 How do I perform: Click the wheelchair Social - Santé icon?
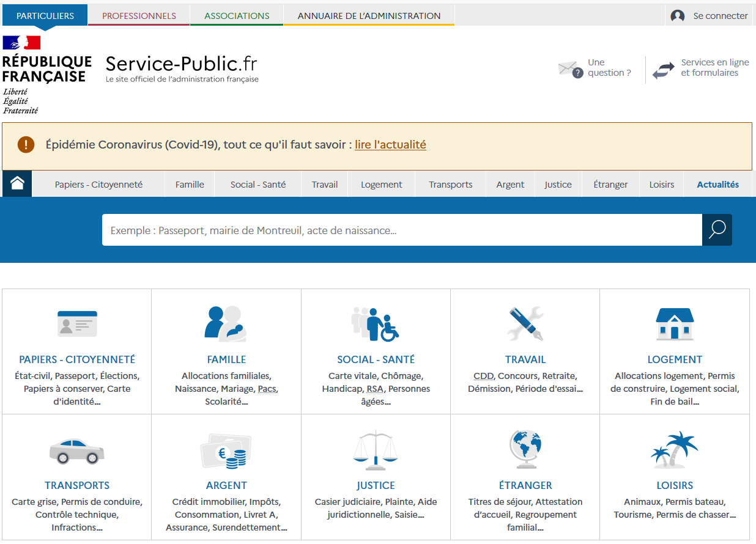375,324
